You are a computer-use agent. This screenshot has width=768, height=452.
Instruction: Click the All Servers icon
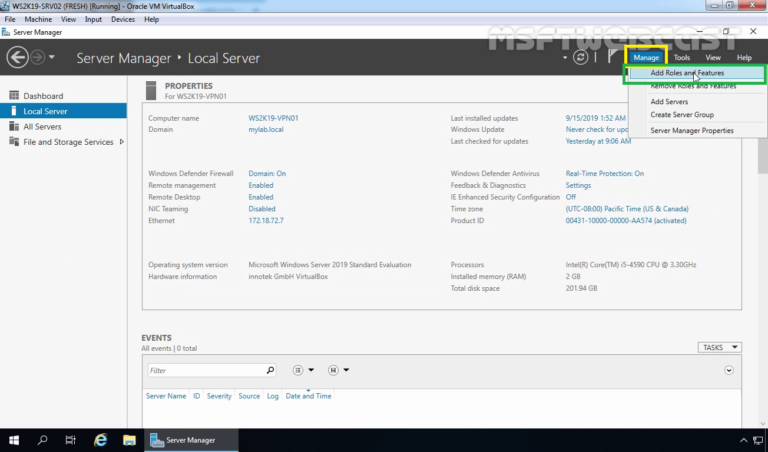pos(14,126)
